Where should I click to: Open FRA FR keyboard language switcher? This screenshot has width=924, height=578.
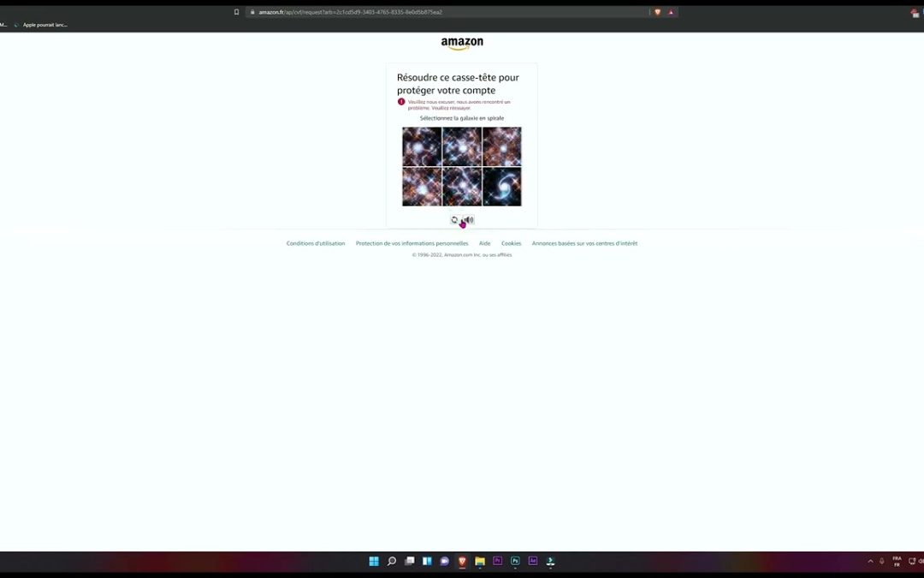click(x=897, y=561)
